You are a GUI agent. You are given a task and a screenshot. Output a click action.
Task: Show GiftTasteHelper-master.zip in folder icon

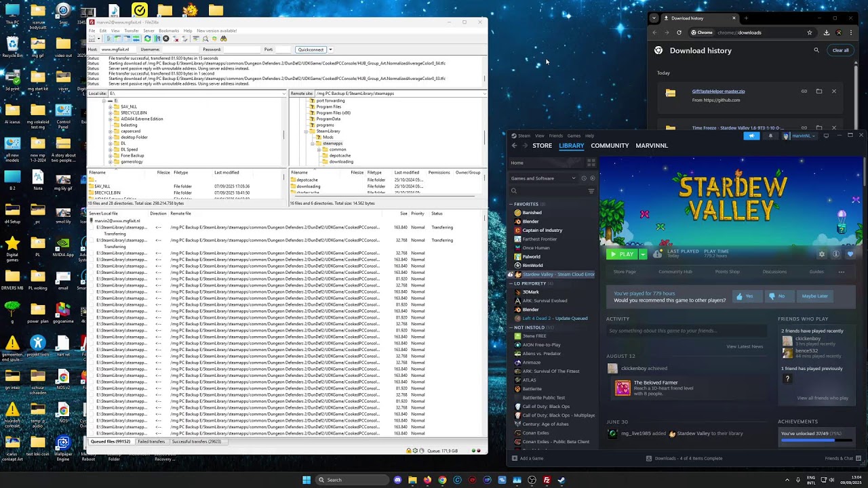click(x=819, y=91)
